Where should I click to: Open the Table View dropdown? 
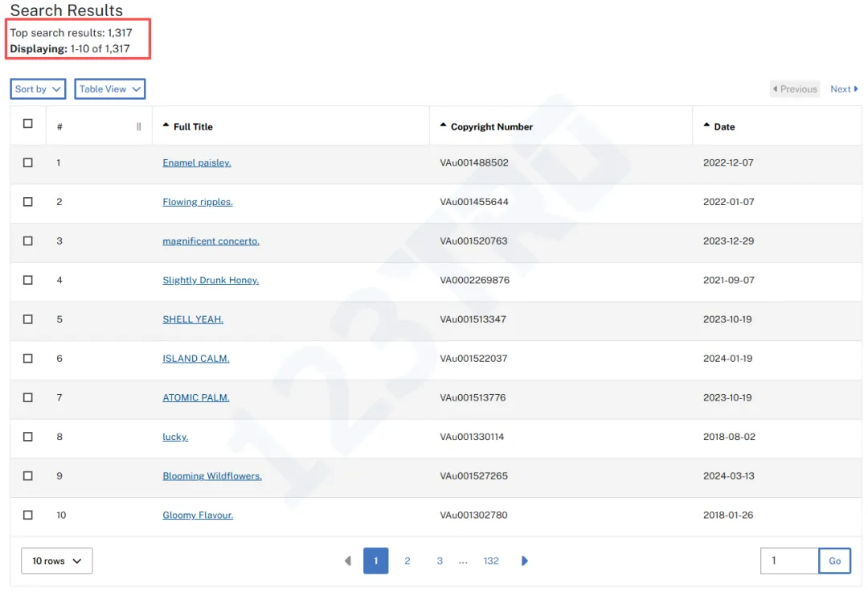(109, 89)
